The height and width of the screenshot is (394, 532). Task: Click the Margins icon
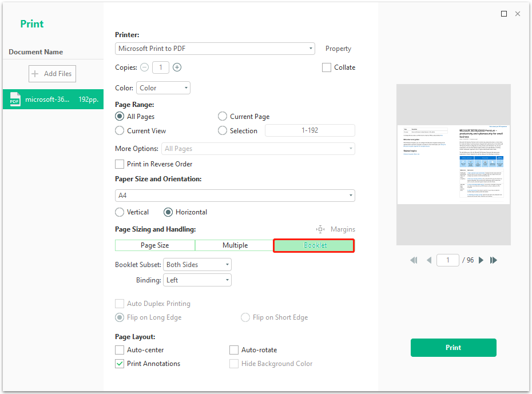coord(320,229)
